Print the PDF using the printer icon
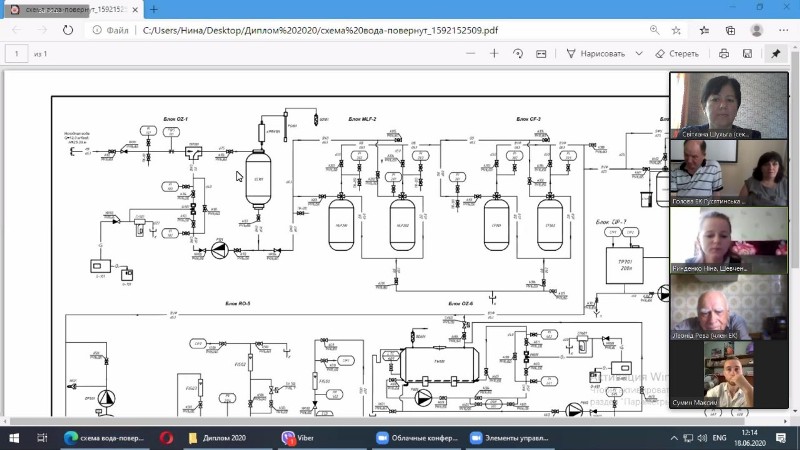Viewport: 800px width, 450px height. point(723,54)
